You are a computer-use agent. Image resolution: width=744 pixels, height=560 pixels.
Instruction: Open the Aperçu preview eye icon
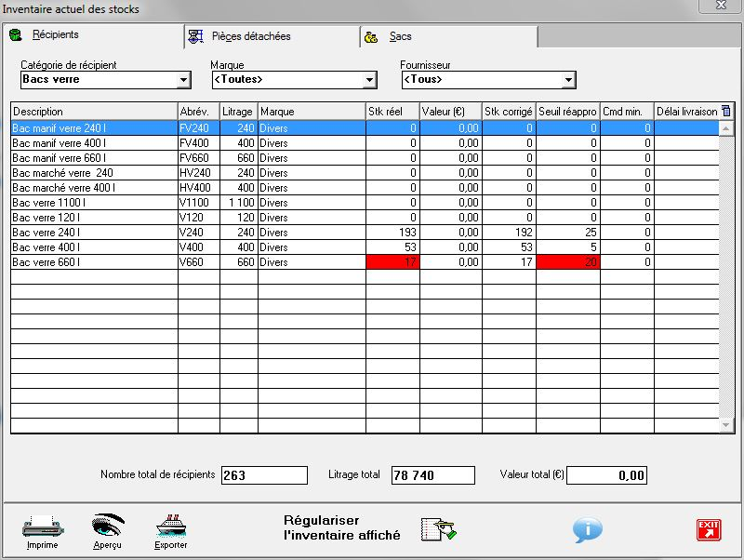[x=108, y=527]
